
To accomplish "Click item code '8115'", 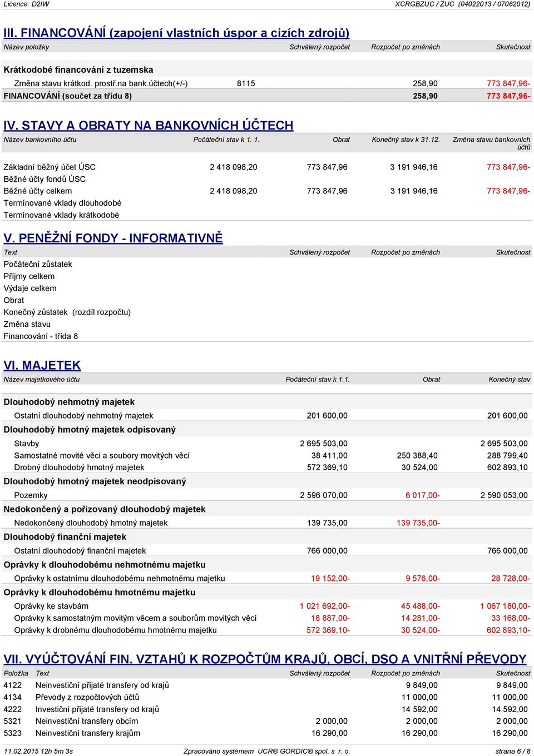I will [246, 83].
